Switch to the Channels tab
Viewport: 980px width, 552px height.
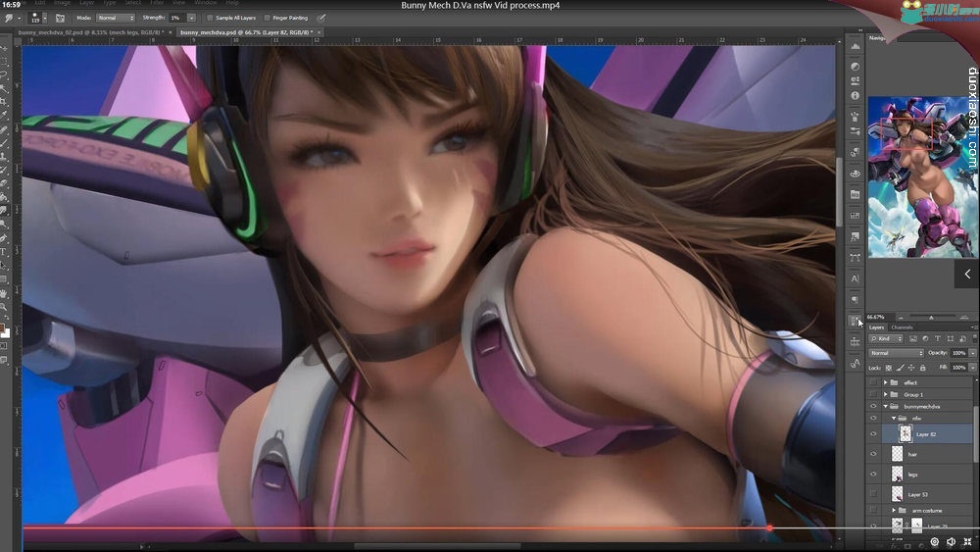coord(902,327)
